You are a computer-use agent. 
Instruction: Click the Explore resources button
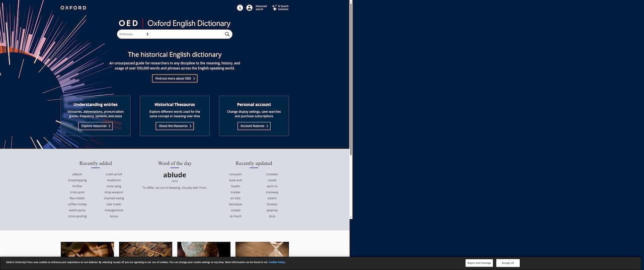pos(96,126)
